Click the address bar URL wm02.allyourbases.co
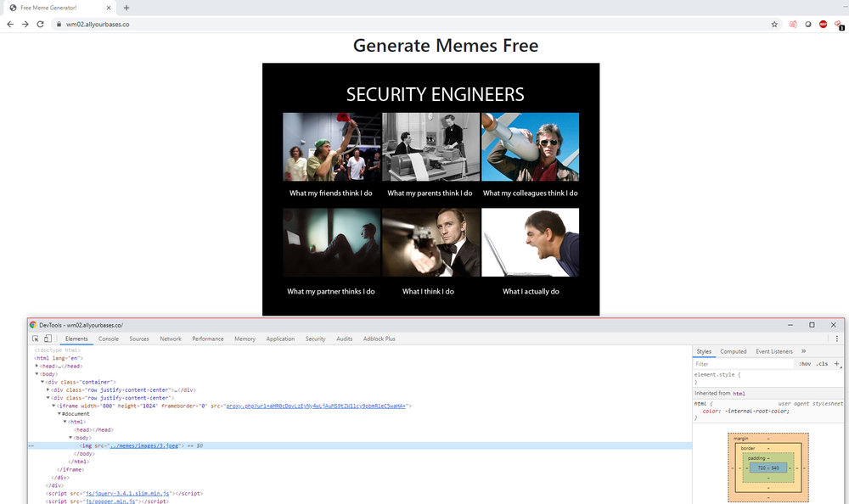849x504 pixels. click(x=98, y=25)
